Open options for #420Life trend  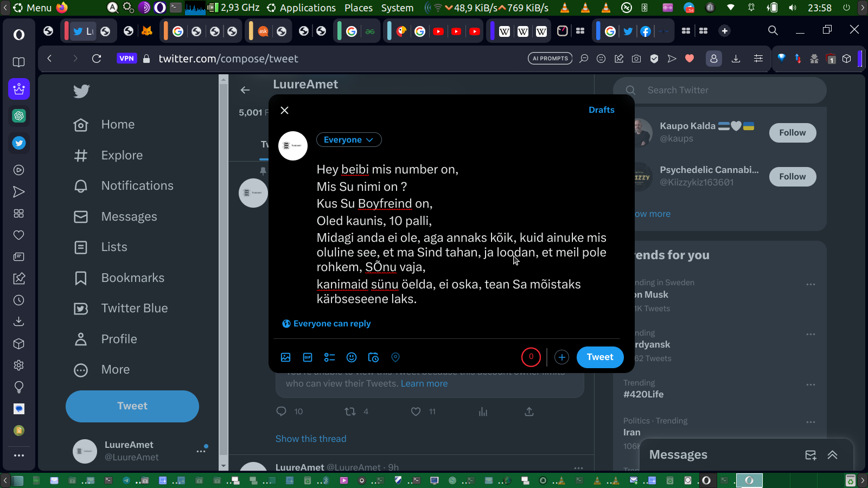coord(810,384)
